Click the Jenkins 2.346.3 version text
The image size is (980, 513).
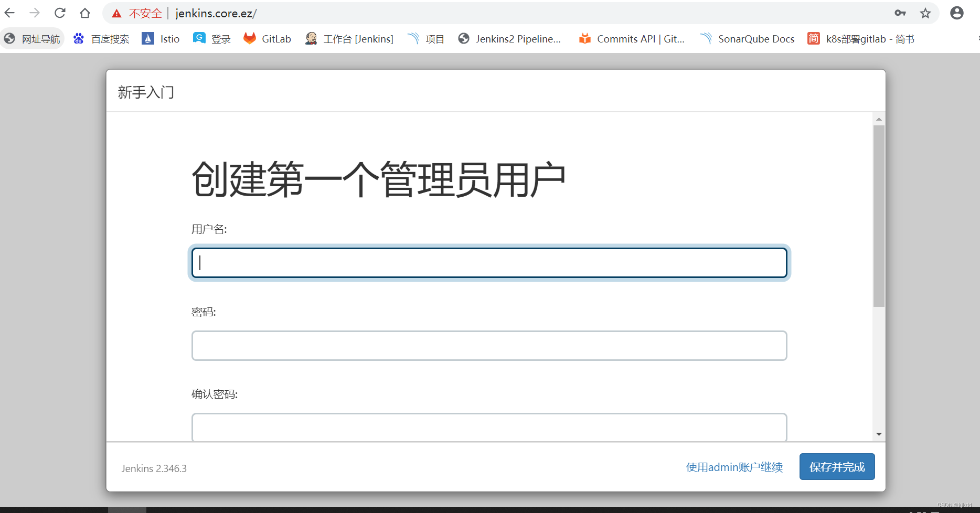coord(154,468)
